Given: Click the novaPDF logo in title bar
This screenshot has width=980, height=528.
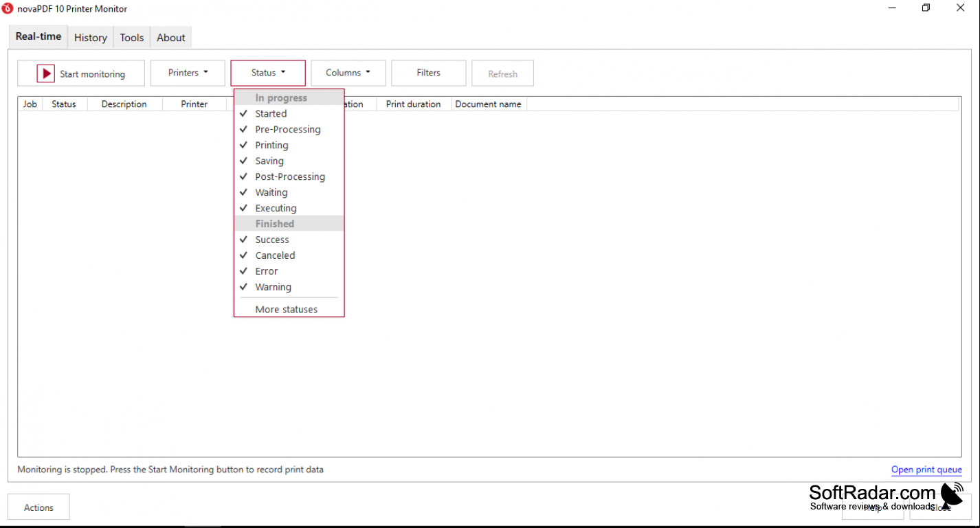Looking at the screenshot, I should tap(8, 8).
